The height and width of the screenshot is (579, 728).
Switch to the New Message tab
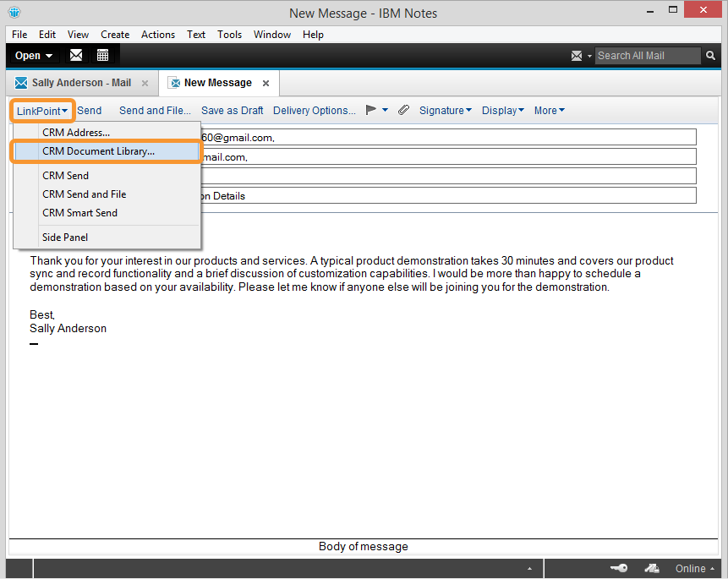tap(219, 83)
